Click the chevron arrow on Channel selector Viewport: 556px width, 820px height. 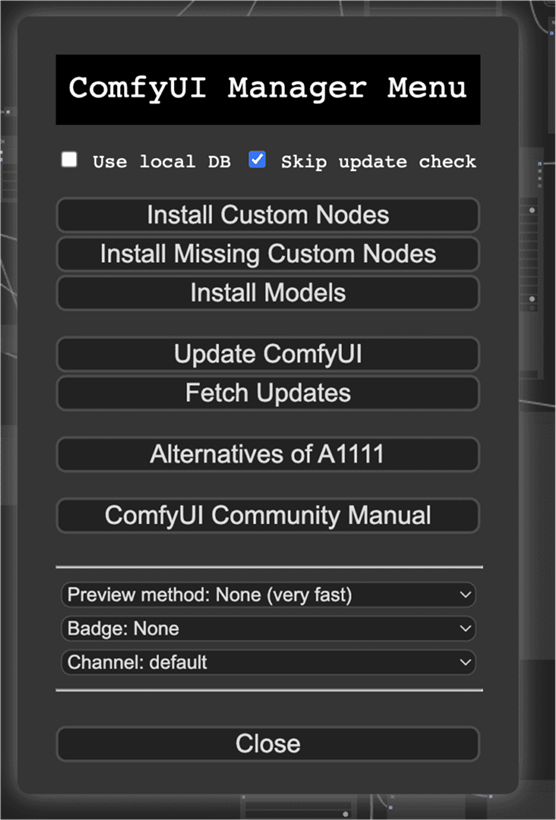pos(465,662)
